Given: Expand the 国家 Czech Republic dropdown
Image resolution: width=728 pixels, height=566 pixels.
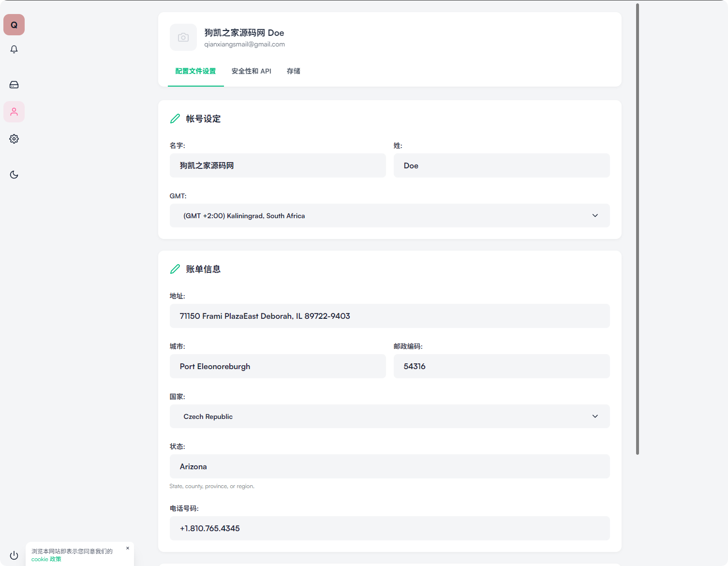Looking at the screenshot, I should [x=389, y=417].
